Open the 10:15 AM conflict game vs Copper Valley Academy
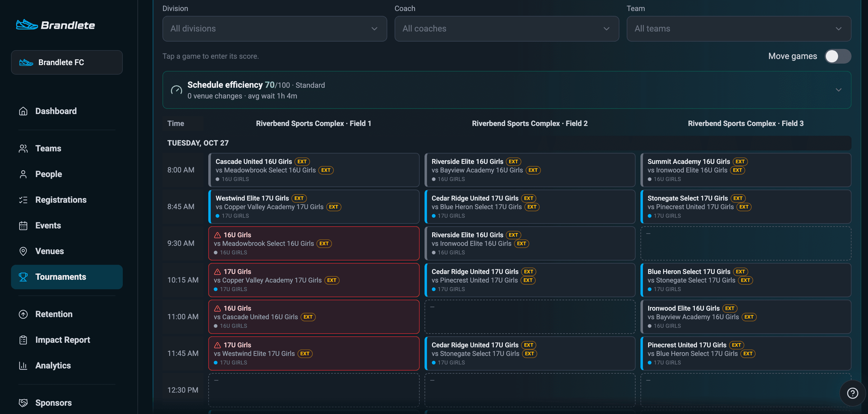 (x=314, y=280)
